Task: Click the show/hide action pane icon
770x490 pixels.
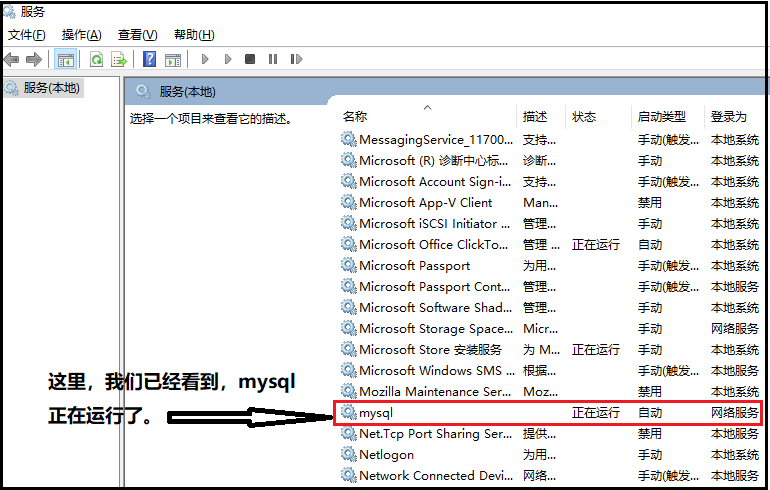Action: pos(173,59)
